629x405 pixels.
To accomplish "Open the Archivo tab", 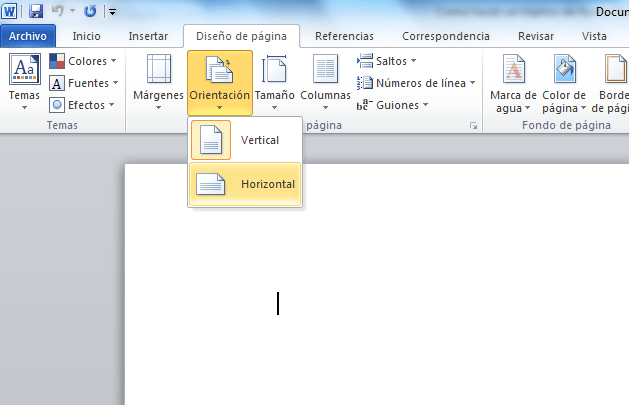I will pos(28,36).
